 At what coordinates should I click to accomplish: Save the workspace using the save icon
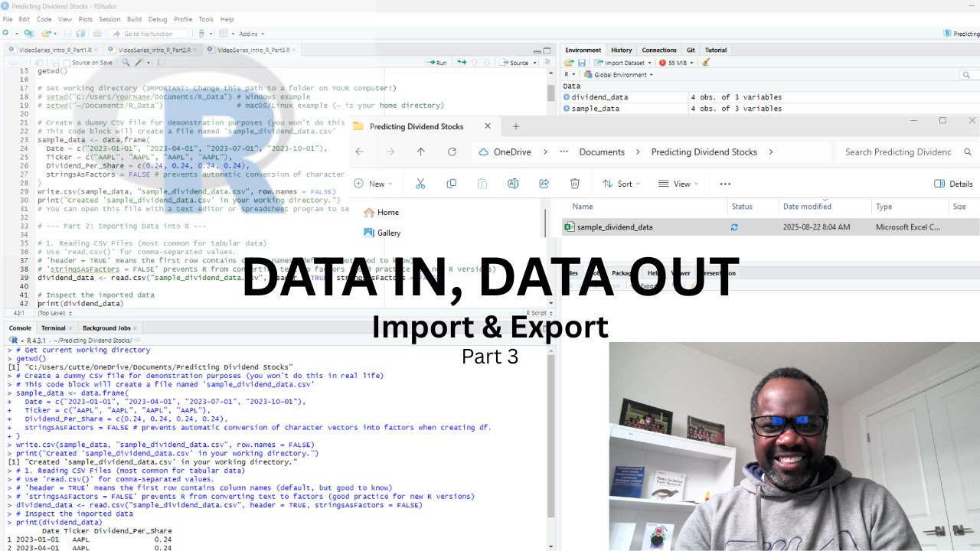click(581, 62)
